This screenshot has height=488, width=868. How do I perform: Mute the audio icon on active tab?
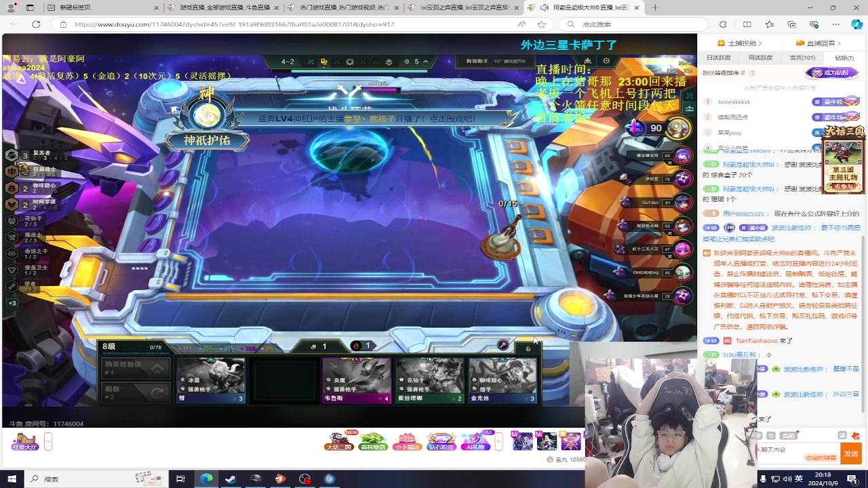point(544,7)
